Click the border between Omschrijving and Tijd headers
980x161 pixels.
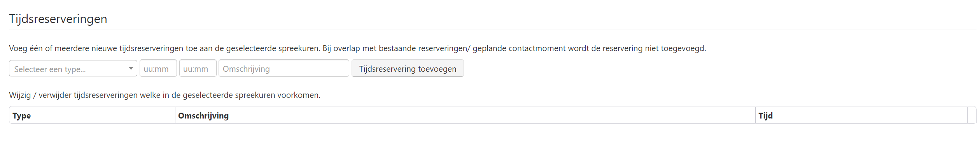click(x=755, y=115)
